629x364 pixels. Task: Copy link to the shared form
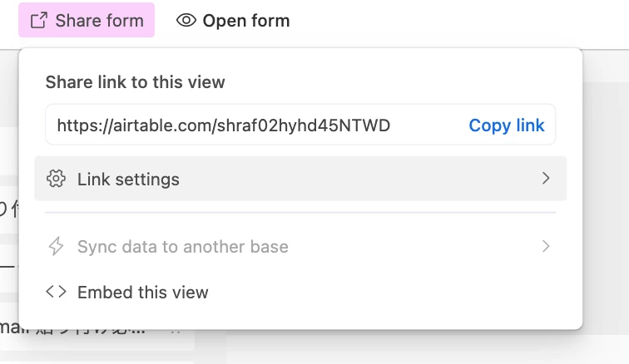506,125
